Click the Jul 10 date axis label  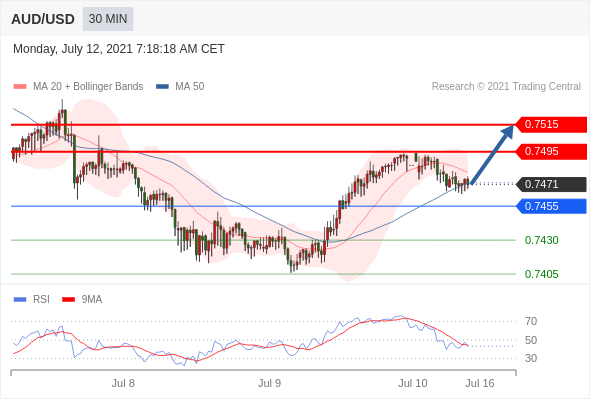pyautogui.click(x=413, y=383)
